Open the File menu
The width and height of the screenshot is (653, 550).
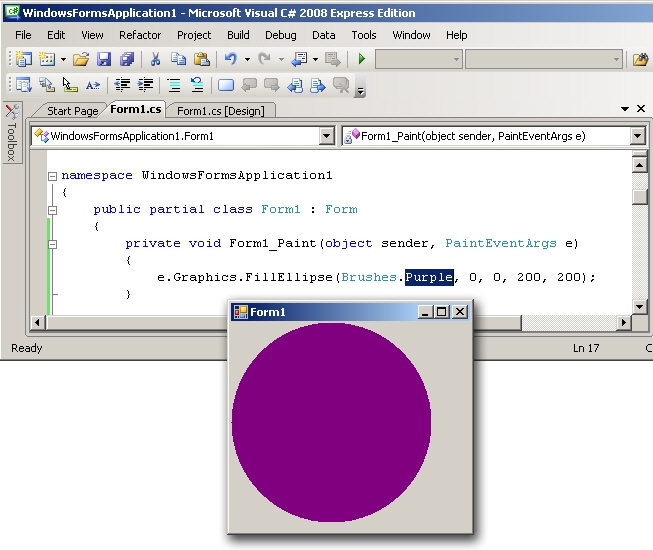tap(23, 35)
